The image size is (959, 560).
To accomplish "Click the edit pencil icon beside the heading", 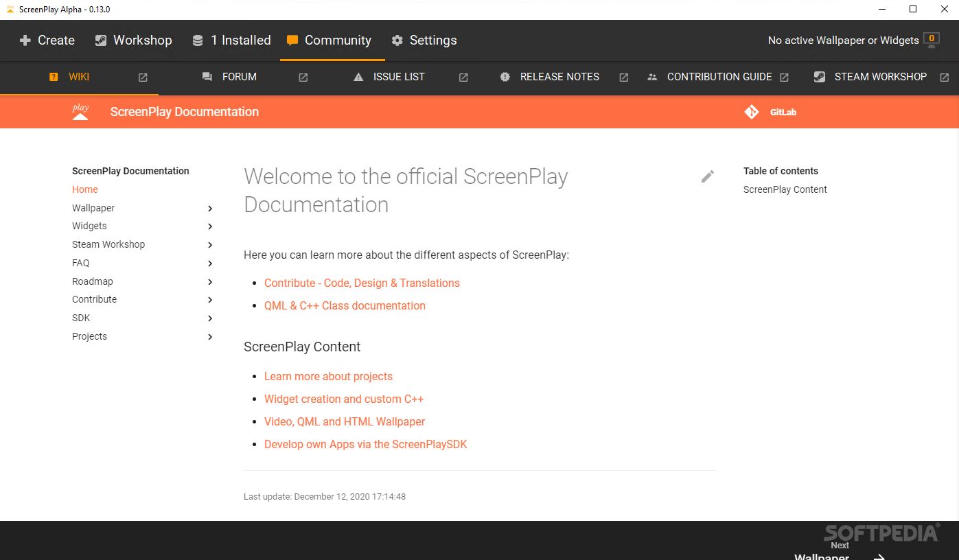I will tap(707, 176).
